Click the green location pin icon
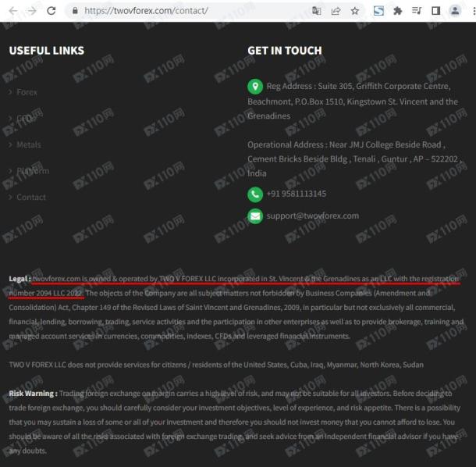476x467 pixels. click(255, 87)
